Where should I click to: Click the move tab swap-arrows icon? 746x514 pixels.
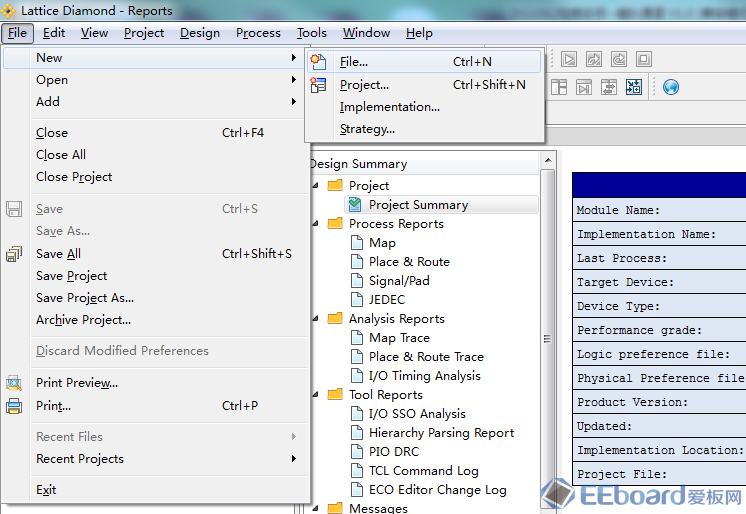[x=609, y=87]
